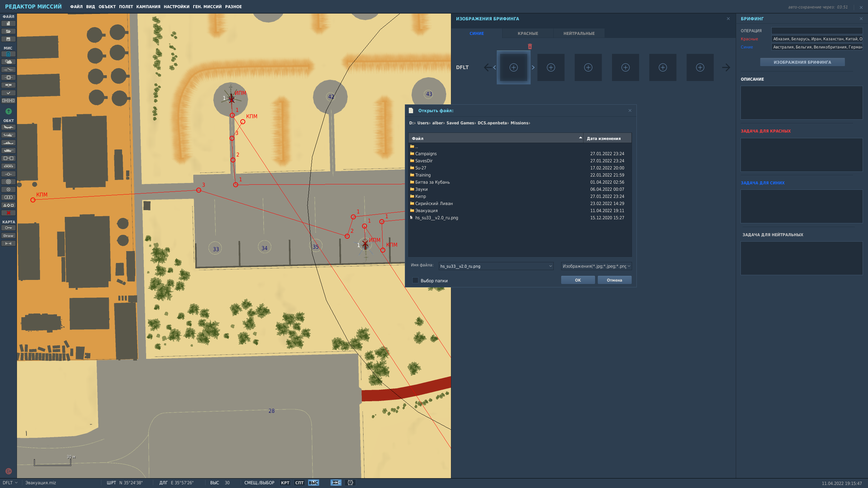Sort files by Дата изменения column
Screen dimensions: 868x488
(607, 138)
